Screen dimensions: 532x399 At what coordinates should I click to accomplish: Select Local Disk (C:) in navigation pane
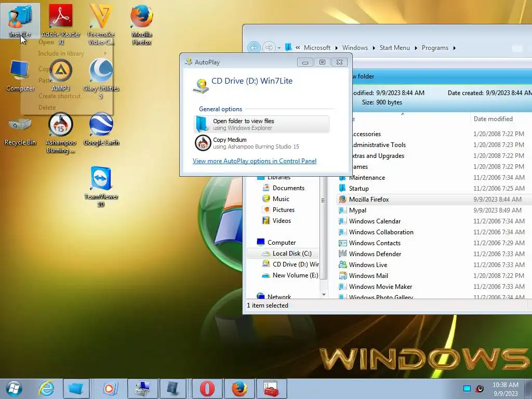coord(292,254)
